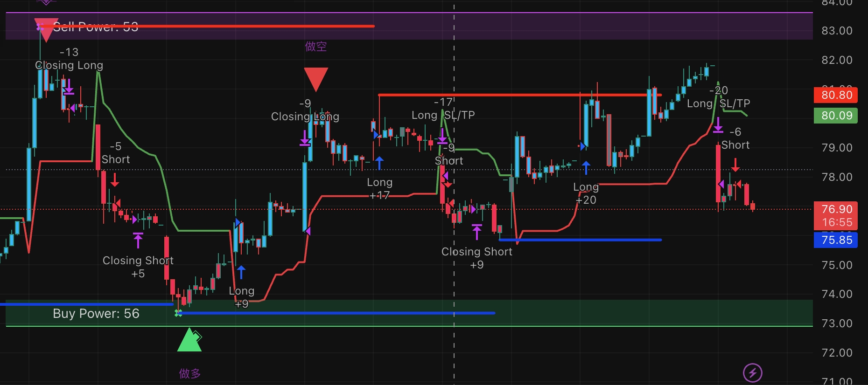Select the Long +17 label
Image resolution: width=868 pixels, height=385 pixels.
(x=379, y=189)
